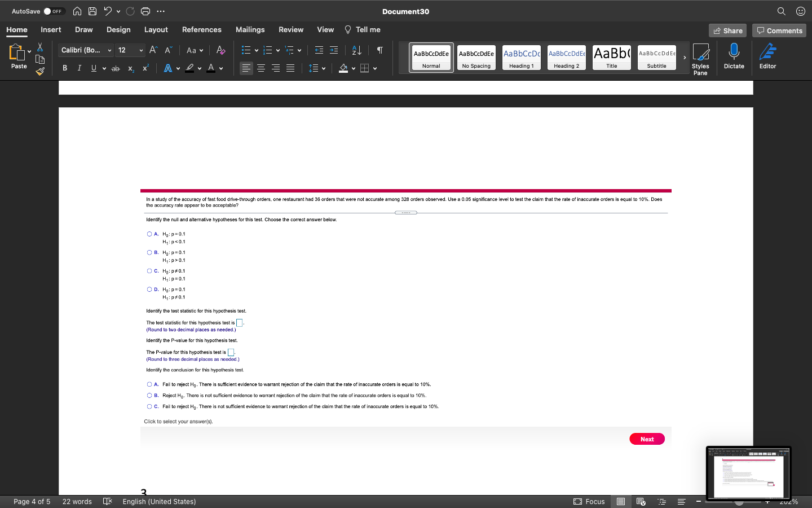Image resolution: width=812 pixels, height=508 pixels.
Task: Show paragraph marks with pilcrow icon
Action: pos(380,50)
